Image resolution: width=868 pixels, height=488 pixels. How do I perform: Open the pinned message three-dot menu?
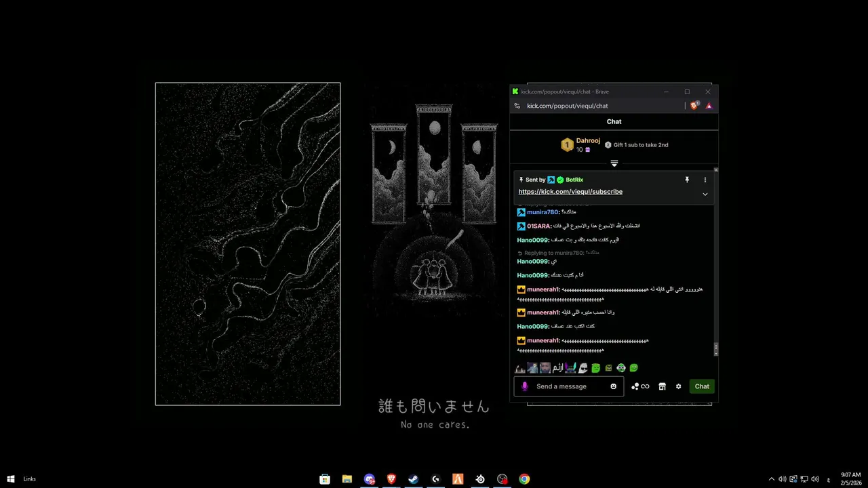point(705,180)
